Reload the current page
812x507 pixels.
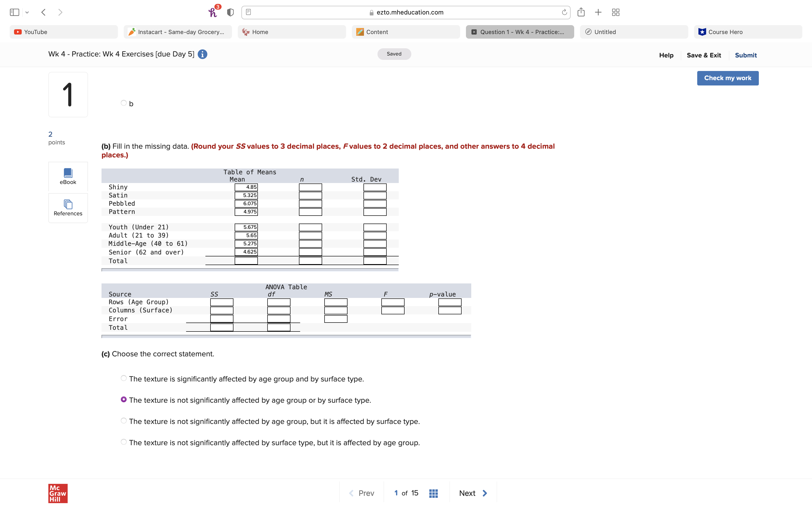(x=564, y=12)
